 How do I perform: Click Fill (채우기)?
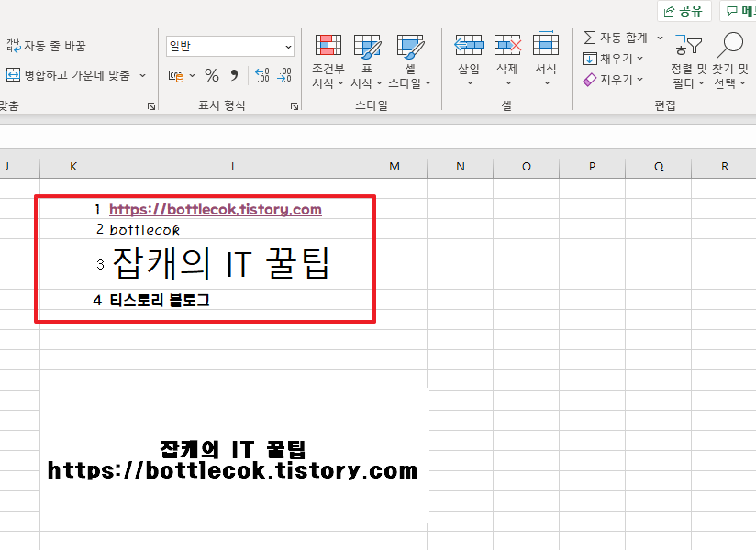(x=612, y=59)
